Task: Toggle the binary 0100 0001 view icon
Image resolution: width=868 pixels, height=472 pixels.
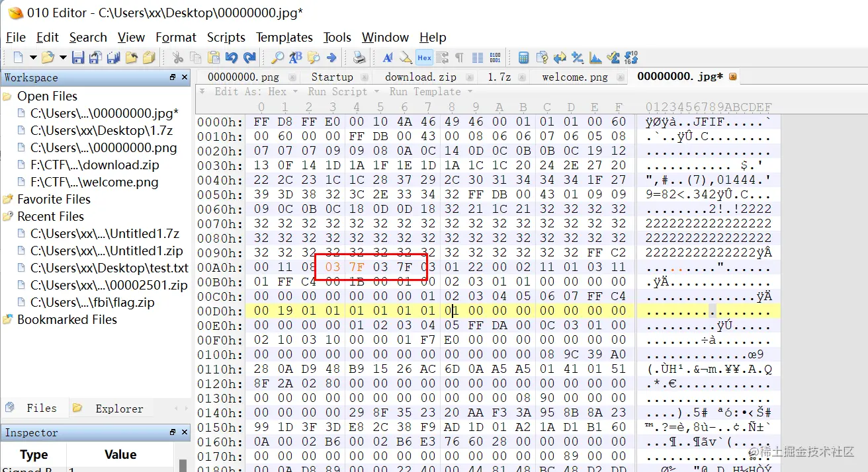Action: click(495, 58)
